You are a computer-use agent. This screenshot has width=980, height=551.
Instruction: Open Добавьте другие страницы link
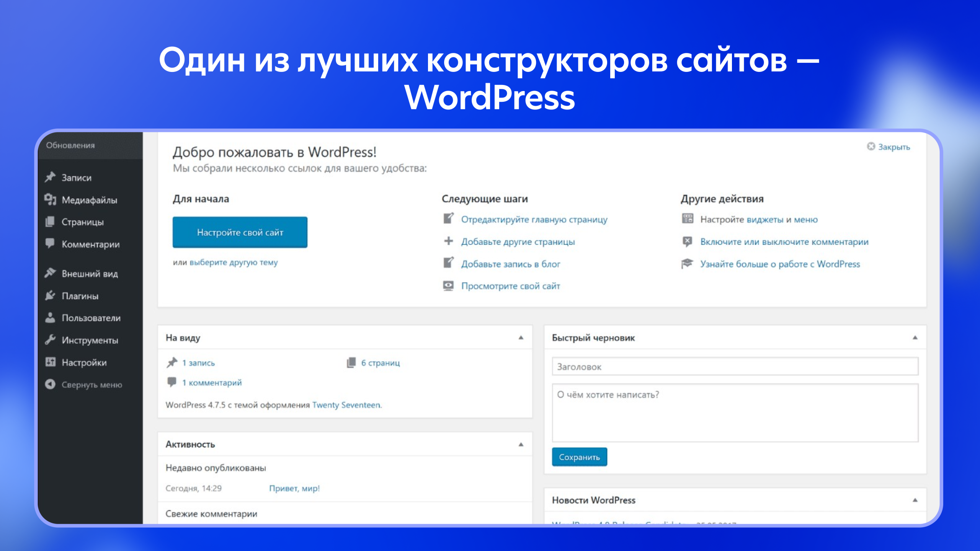518,242
